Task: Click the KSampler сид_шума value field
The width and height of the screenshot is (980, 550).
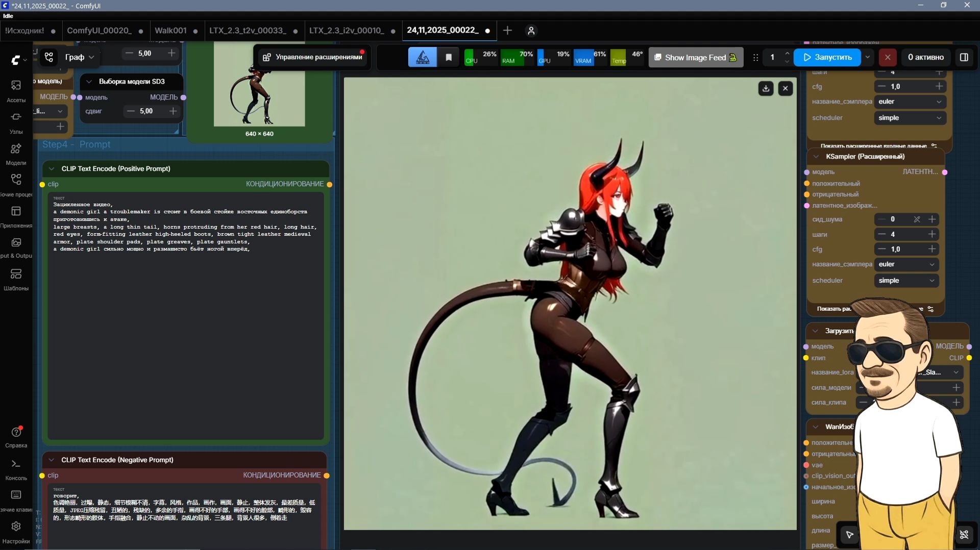Action: 906,219
